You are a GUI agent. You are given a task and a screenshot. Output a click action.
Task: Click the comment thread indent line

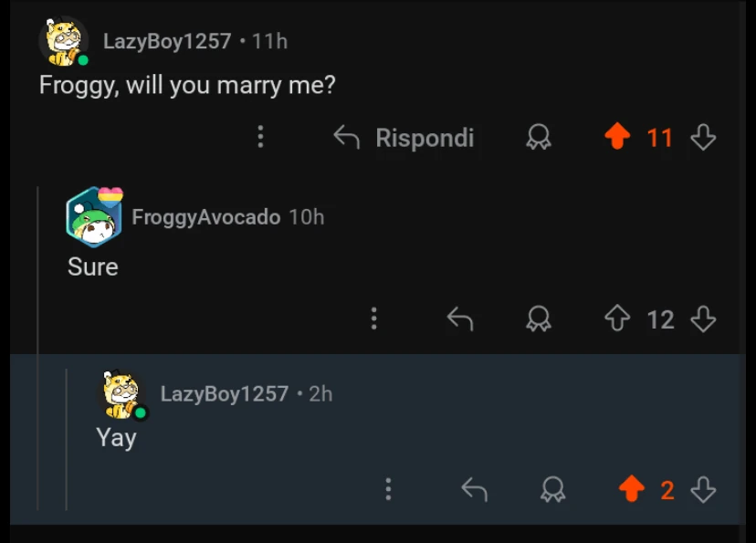pos(37,274)
